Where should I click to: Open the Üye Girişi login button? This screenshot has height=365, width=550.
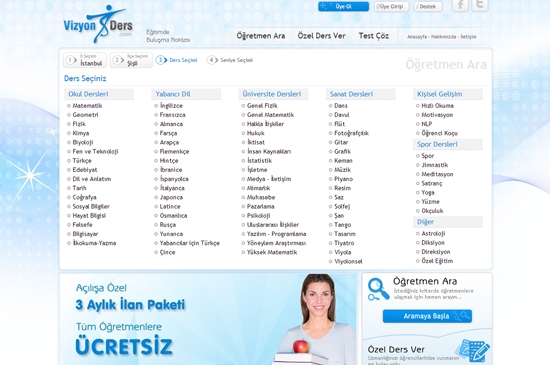click(x=391, y=7)
